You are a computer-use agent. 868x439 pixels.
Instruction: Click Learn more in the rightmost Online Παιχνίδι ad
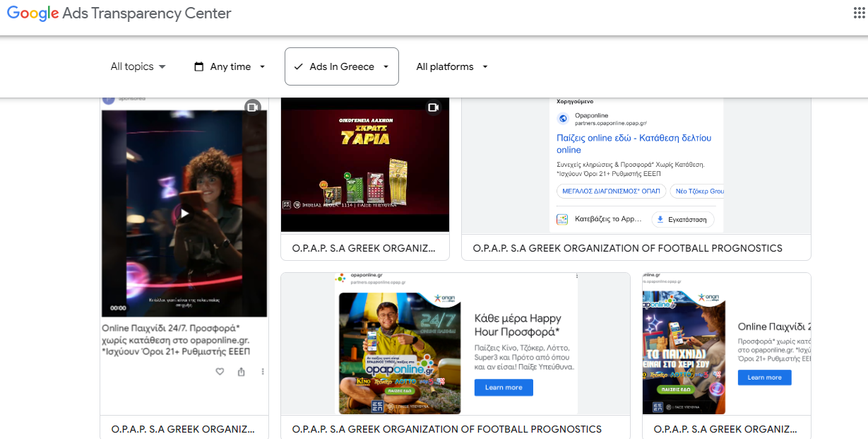pos(765,377)
